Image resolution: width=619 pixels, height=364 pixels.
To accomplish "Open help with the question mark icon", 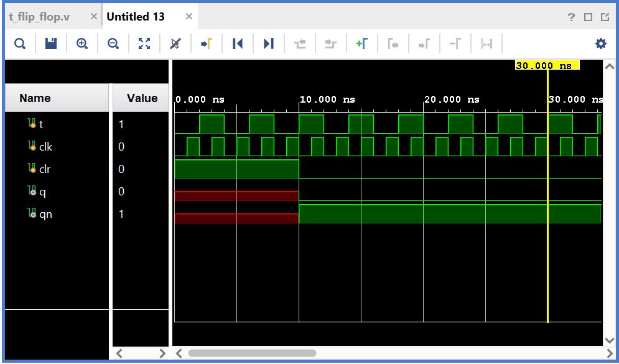I will click(572, 17).
